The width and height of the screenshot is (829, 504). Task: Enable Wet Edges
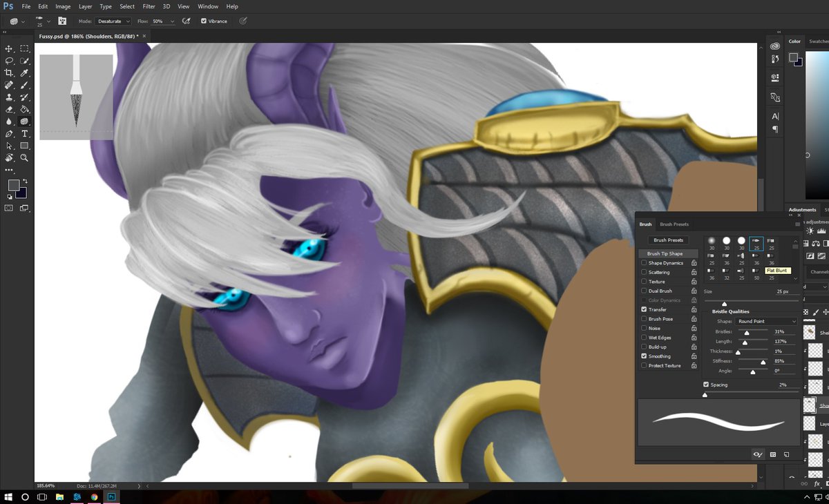click(x=645, y=338)
